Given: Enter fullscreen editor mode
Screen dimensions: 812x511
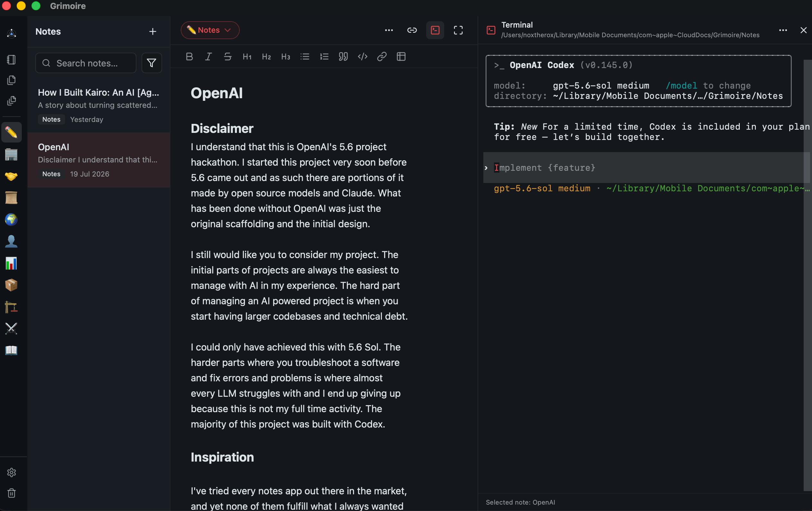Looking at the screenshot, I should [458, 30].
